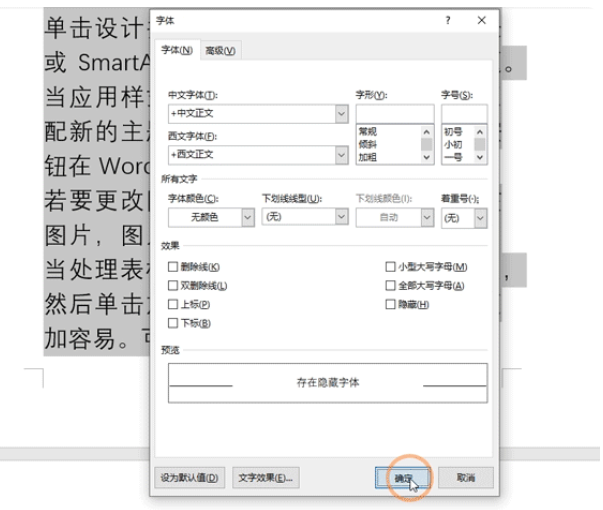Enable the 删除线(K) checkbox
The width and height of the screenshot is (603, 510).
click(174, 267)
